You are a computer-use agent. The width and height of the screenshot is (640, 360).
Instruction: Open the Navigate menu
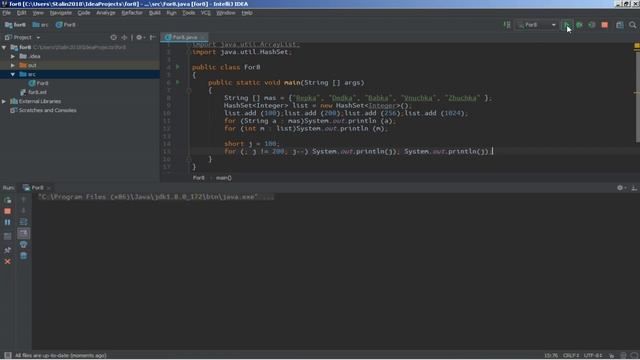(61, 13)
